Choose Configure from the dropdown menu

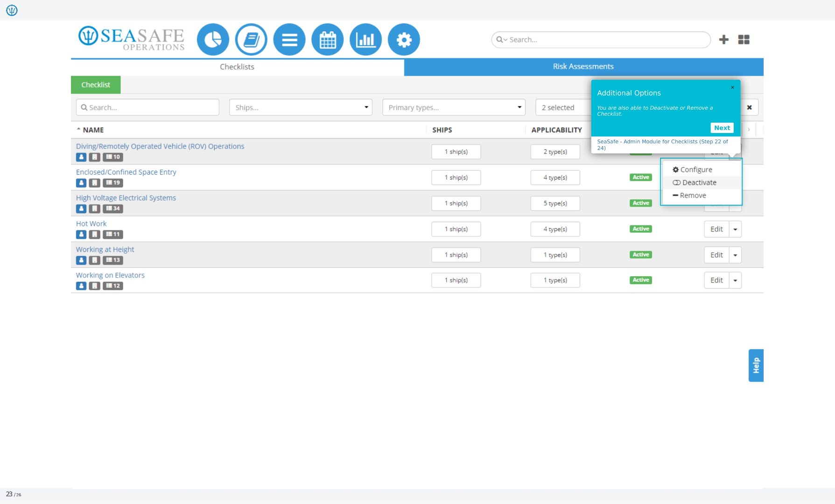701,169
